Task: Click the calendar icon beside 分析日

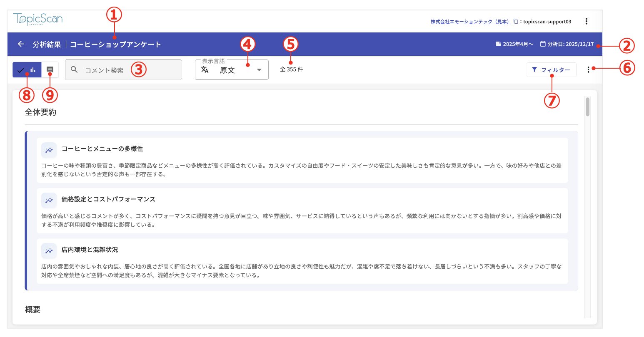Action: click(543, 44)
